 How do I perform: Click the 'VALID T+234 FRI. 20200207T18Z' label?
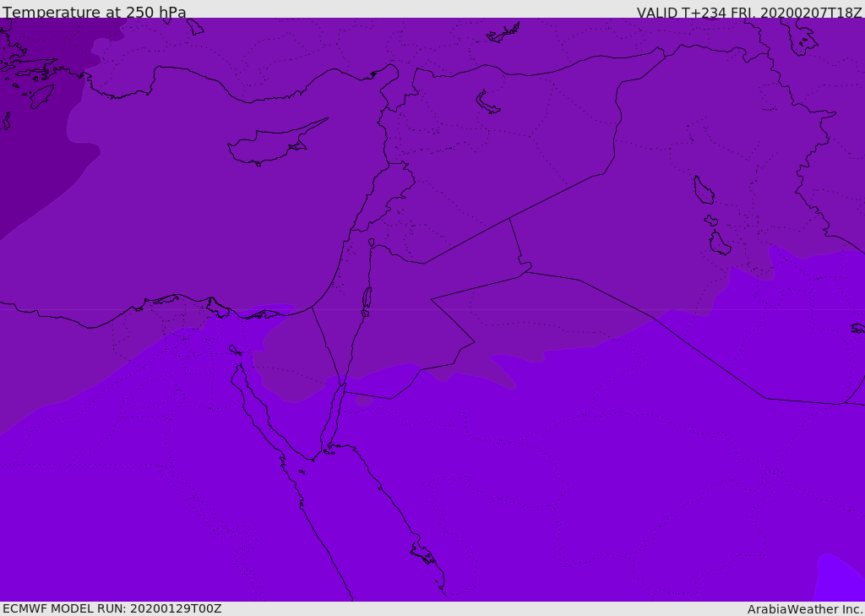tap(749, 13)
